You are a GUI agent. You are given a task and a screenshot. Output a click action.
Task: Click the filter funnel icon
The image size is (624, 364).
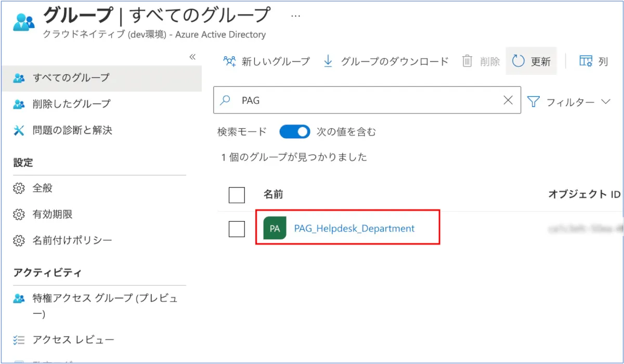(534, 102)
